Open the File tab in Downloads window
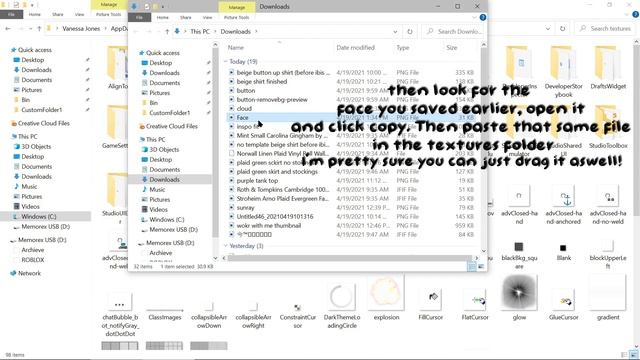This screenshot has width=640, height=360. coord(139,18)
